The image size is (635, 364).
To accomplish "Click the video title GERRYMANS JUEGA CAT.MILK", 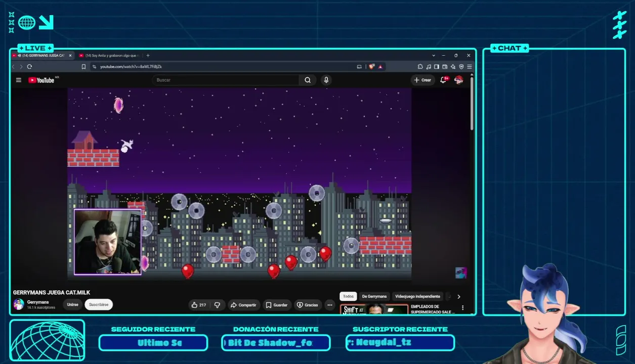I will coord(52,292).
